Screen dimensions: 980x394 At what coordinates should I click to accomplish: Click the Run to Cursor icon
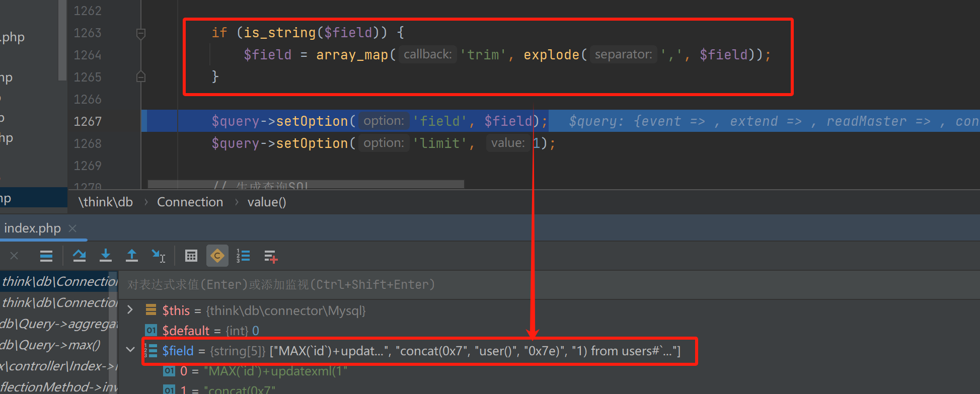coord(158,256)
